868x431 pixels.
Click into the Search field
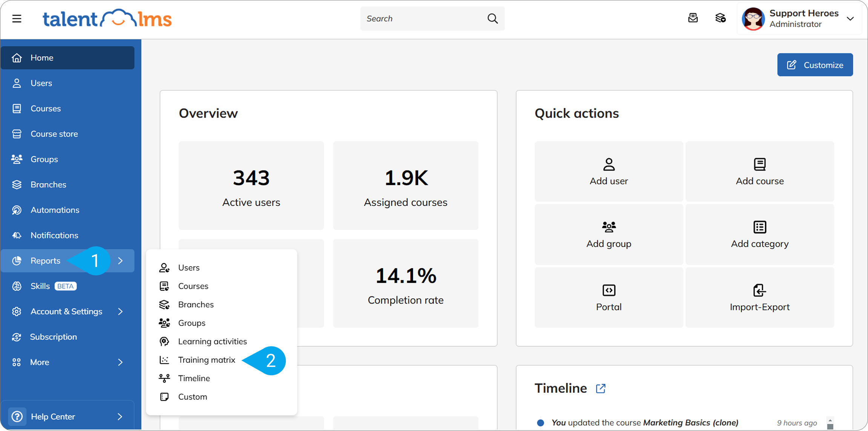tap(432, 18)
